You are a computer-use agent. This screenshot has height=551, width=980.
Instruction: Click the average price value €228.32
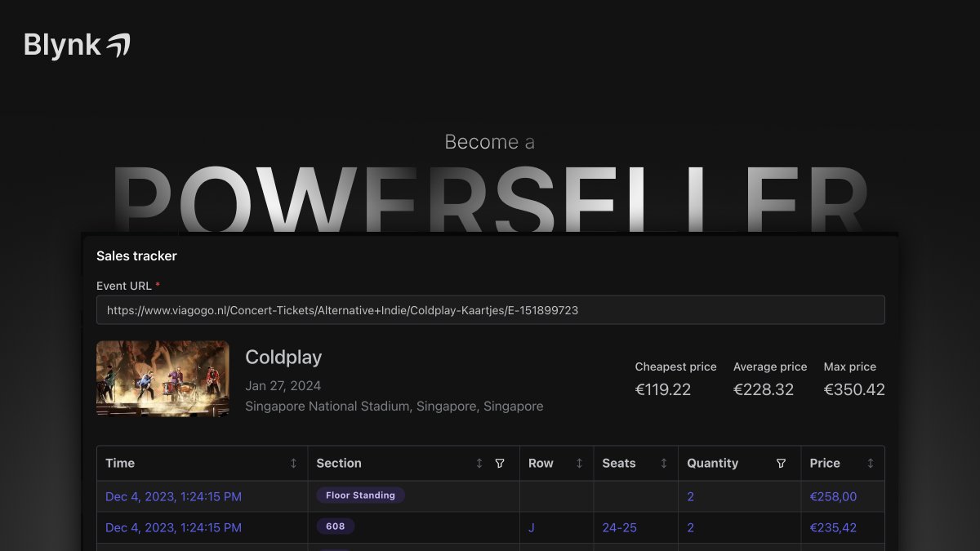[x=764, y=389]
